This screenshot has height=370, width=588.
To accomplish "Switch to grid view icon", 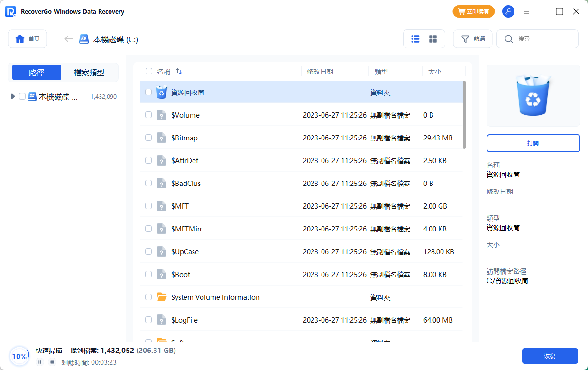I will tap(433, 39).
